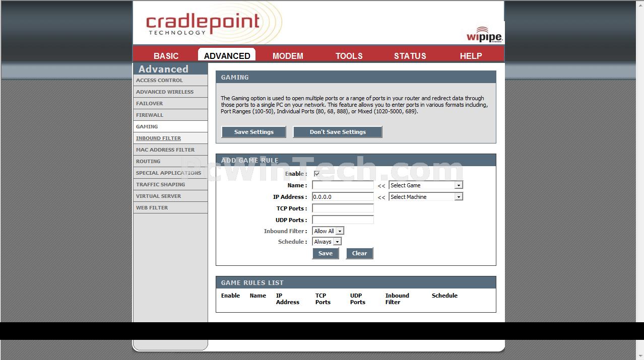The width and height of the screenshot is (644, 360).
Task: Go to the TOOLS tab
Action: point(349,56)
